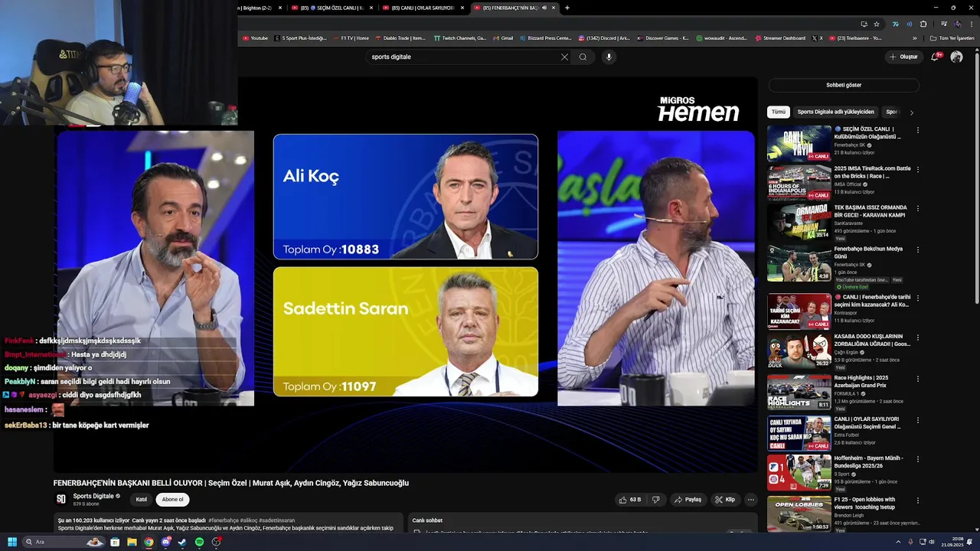Open Discord from the taskbar
This screenshot has width=980, height=551.
(x=165, y=542)
